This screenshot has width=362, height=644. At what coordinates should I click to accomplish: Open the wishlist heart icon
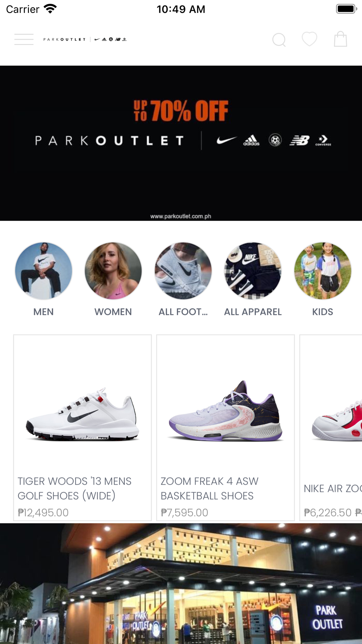coord(310,39)
